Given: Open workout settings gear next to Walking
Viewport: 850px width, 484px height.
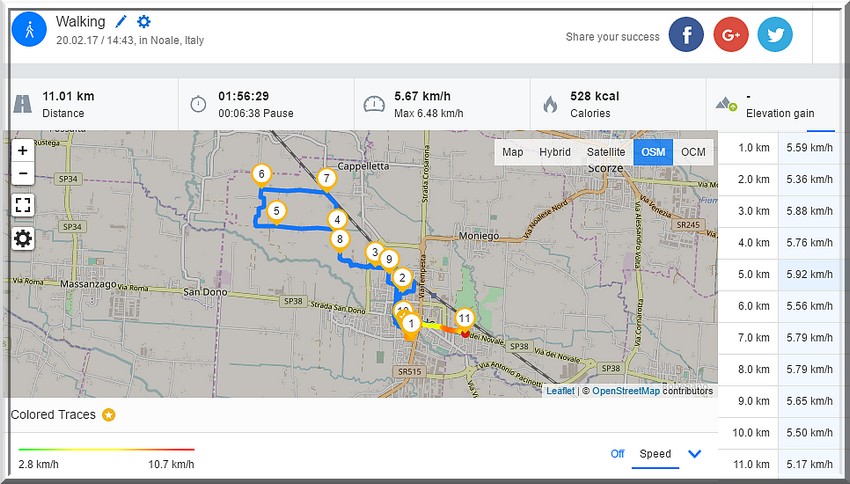Looking at the screenshot, I should tap(144, 22).
